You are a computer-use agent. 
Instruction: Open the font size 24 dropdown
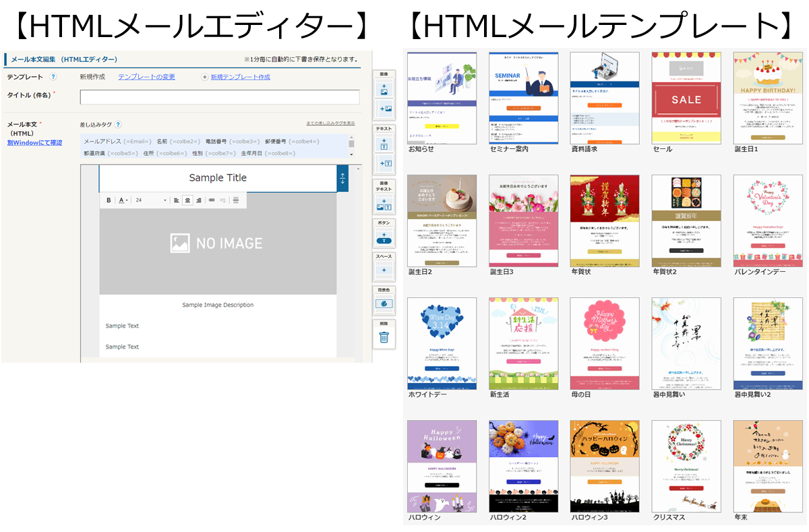pos(150,200)
